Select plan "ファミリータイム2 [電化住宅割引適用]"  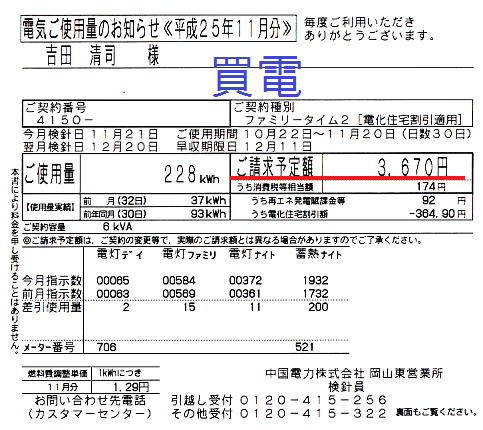click(353, 119)
